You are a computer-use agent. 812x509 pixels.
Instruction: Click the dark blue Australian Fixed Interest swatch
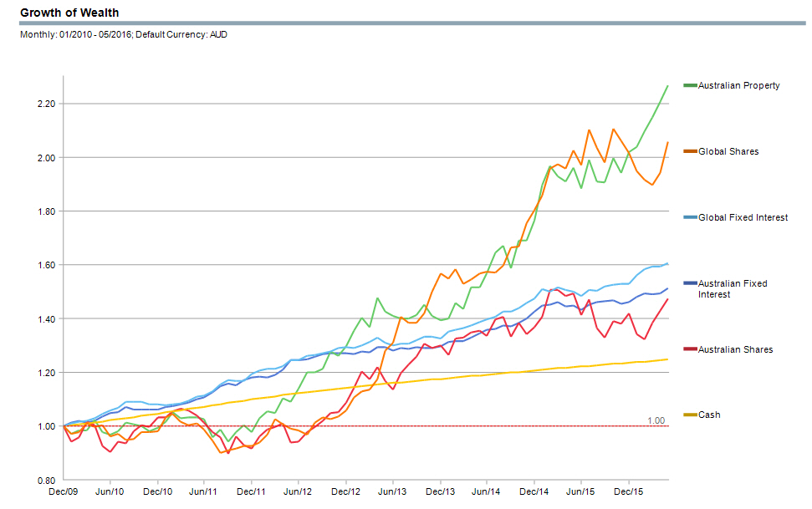point(690,283)
